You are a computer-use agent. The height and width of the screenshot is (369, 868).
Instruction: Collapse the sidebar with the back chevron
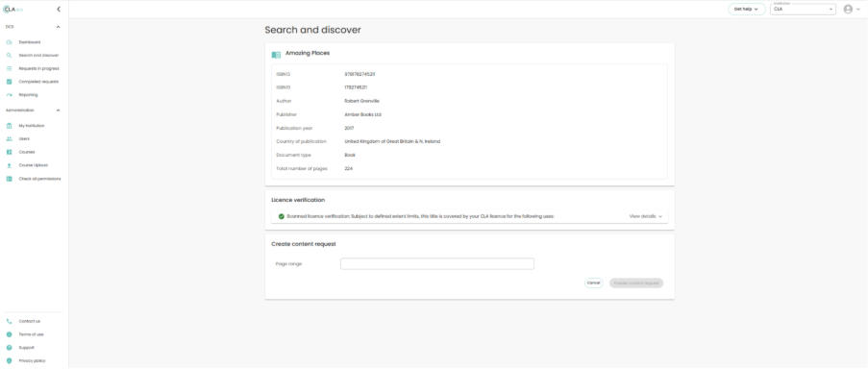tap(59, 9)
